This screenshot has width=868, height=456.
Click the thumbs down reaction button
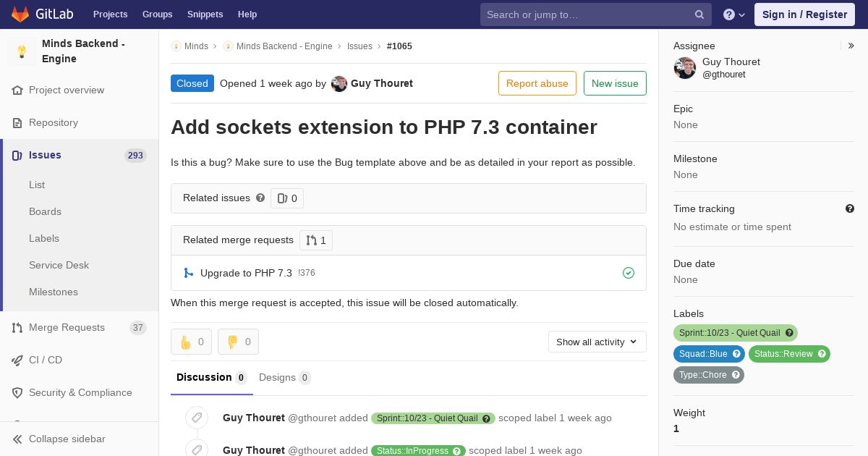click(238, 342)
